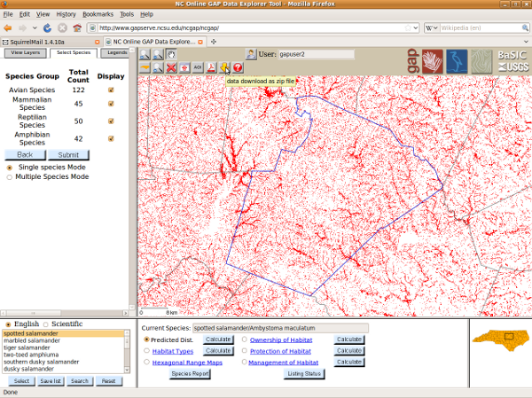Image resolution: width=532 pixels, height=398 pixels.
Task: Select Hexagonal Range Maps radio button
Action: (x=146, y=362)
